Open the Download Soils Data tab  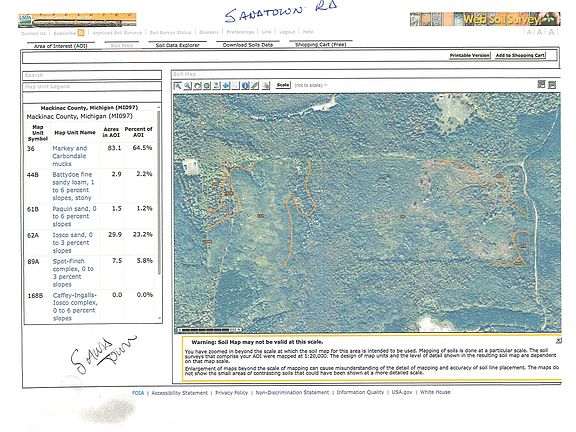click(x=248, y=44)
